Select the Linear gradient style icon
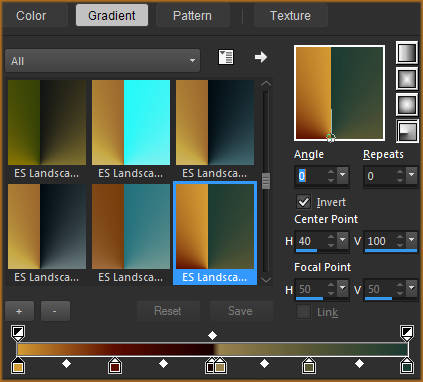The image size is (423, 382). [x=407, y=53]
